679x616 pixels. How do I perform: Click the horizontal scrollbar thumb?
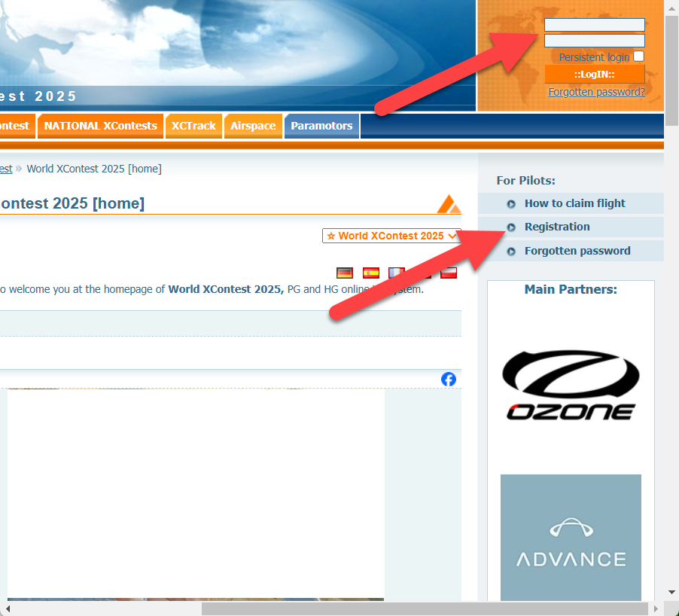click(425, 608)
